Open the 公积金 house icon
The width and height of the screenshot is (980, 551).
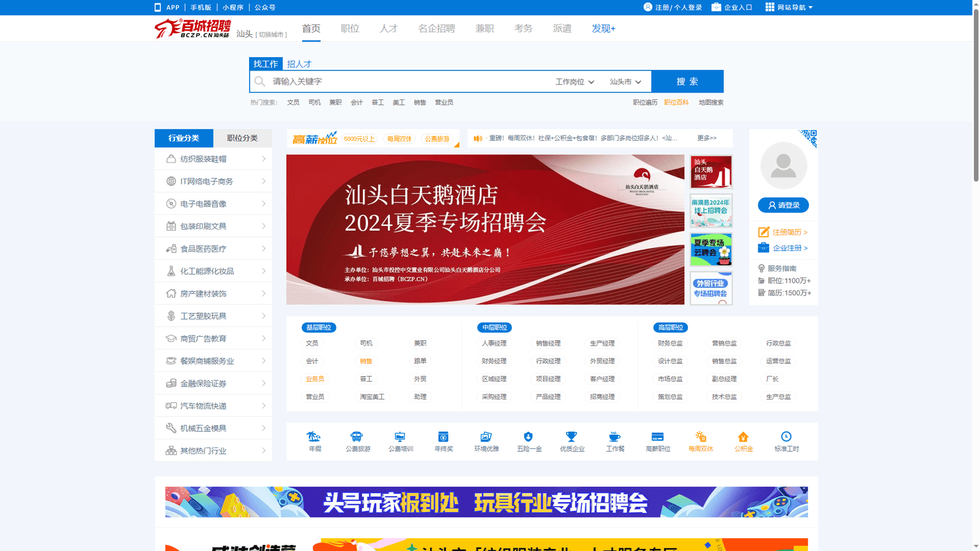(x=743, y=437)
